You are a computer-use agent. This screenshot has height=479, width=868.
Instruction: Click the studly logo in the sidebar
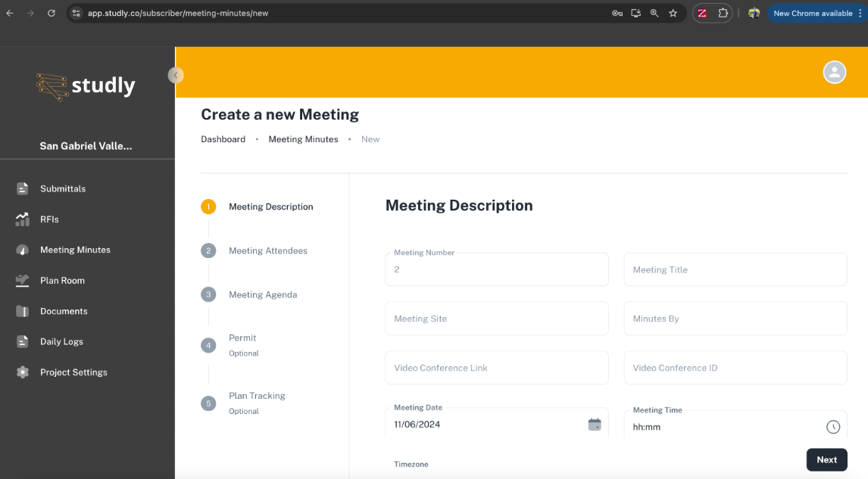click(x=86, y=86)
